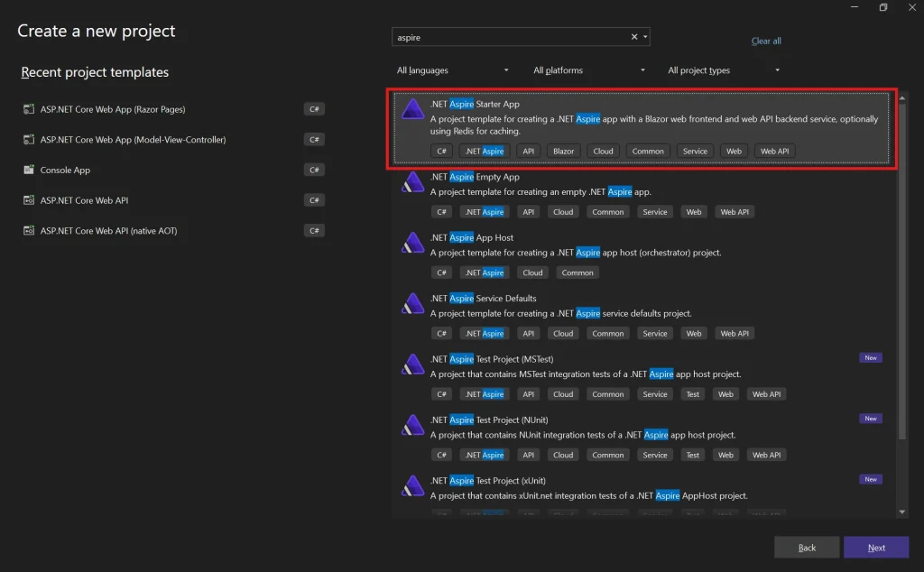
Task: Choose recent template Console App
Action: pos(173,170)
